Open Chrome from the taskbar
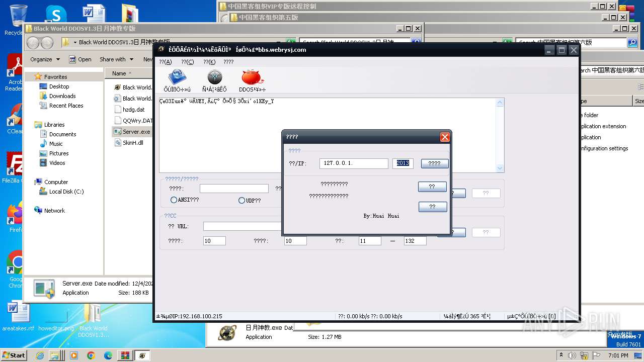This screenshot has height=362, width=644. click(x=91, y=355)
